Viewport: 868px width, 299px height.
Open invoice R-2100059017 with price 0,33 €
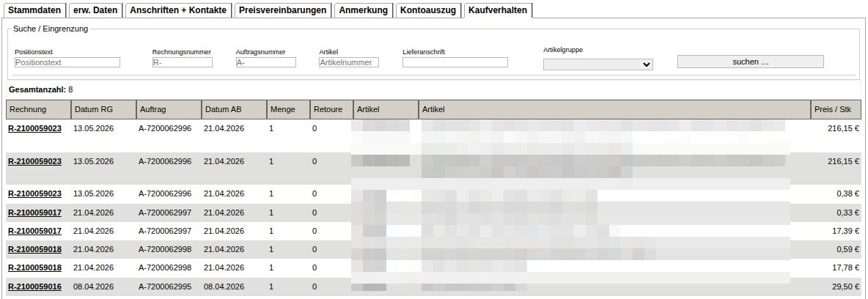click(x=34, y=213)
